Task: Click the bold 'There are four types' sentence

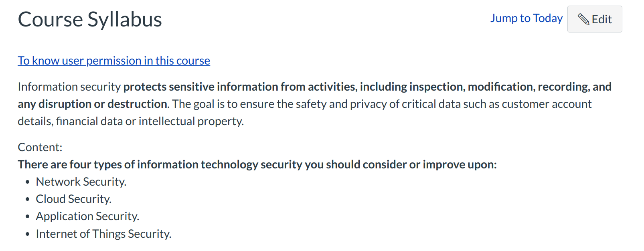Action: tap(257, 164)
